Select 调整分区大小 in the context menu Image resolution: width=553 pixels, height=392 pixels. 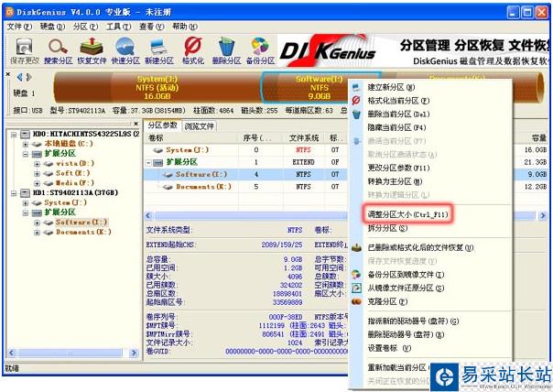(407, 214)
